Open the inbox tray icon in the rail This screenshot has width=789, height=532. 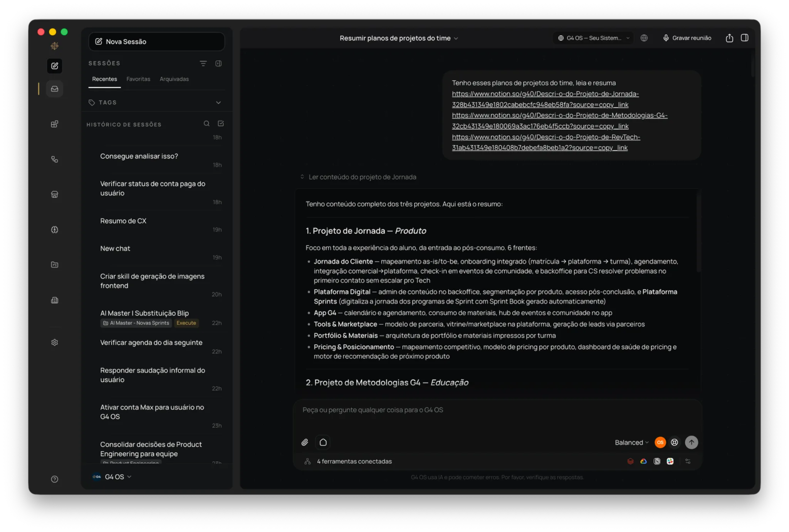[55, 89]
